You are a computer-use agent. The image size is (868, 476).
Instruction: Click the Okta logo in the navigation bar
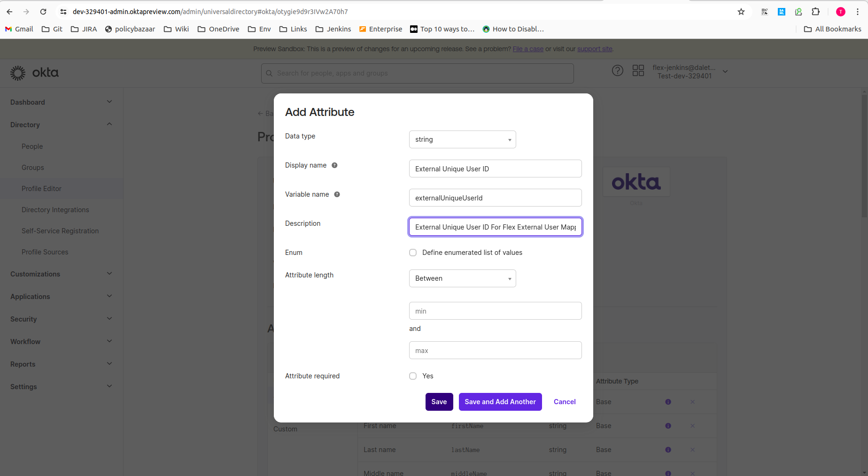click(34, 73)
